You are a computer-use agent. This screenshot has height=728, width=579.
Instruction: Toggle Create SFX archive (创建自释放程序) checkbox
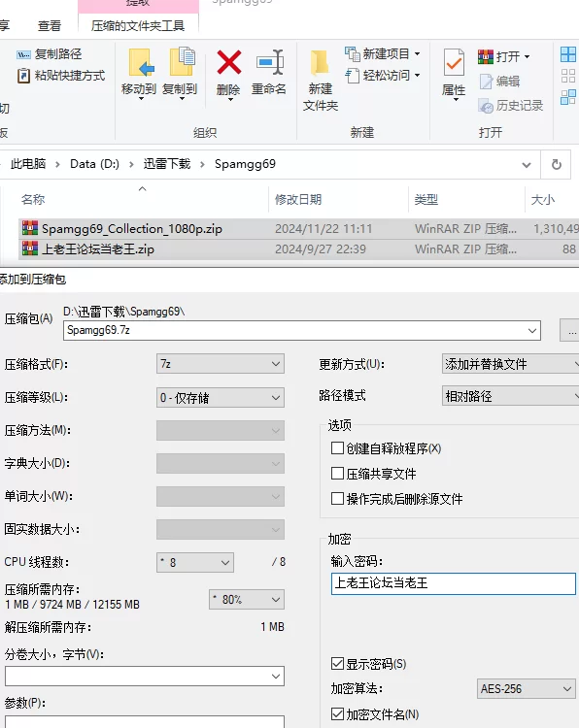337,448
